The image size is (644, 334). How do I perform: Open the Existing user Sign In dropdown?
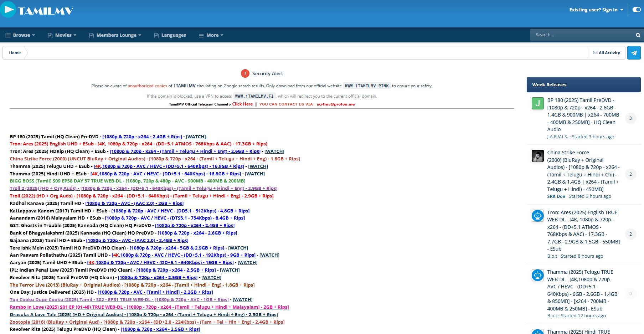(x=596, y=10)
